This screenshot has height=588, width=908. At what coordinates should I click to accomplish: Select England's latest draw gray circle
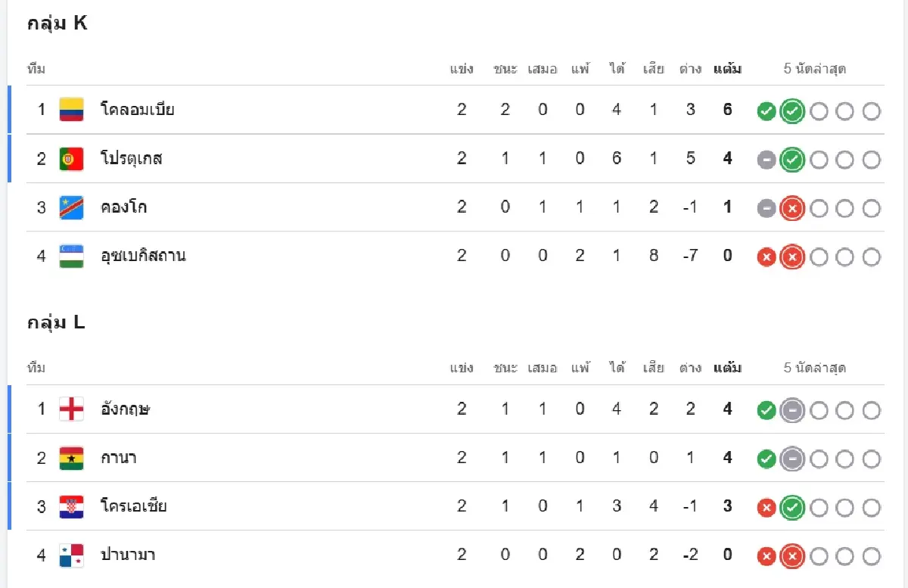click(x=792, y=410)
